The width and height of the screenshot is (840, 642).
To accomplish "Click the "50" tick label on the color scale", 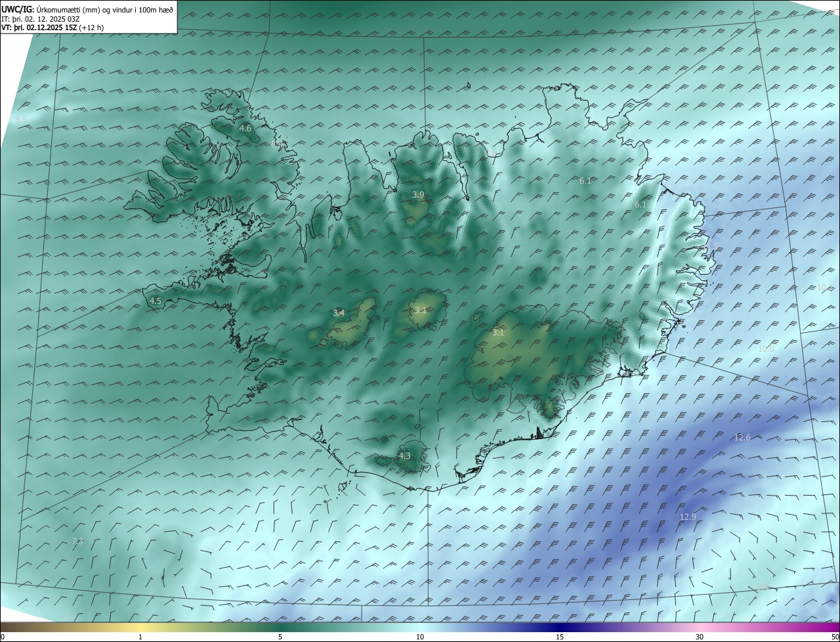I will point(835,637).
